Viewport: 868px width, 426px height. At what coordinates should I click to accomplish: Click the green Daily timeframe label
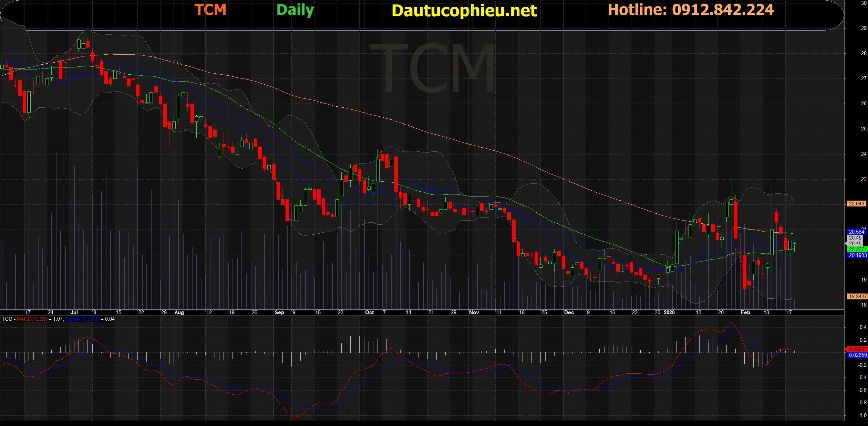295,10
